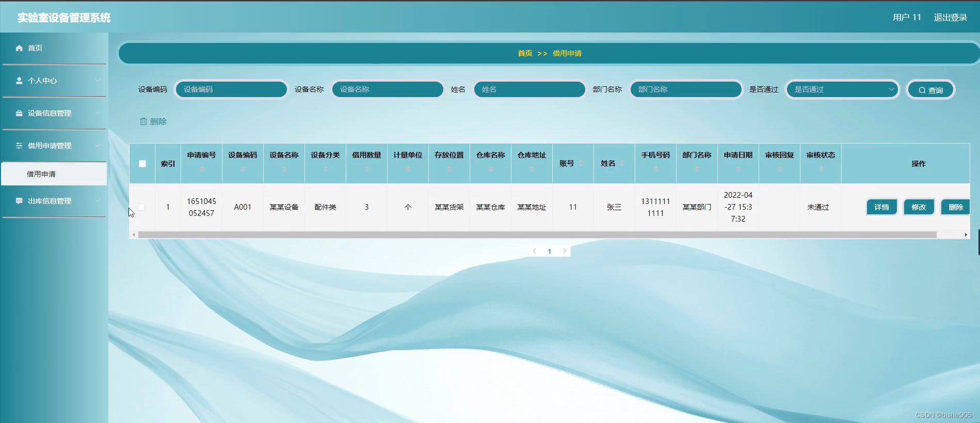The width and height of the screenshot is (980, 423).
Task: Sort by 手机号码 column arrows
Action: point(656,169)
